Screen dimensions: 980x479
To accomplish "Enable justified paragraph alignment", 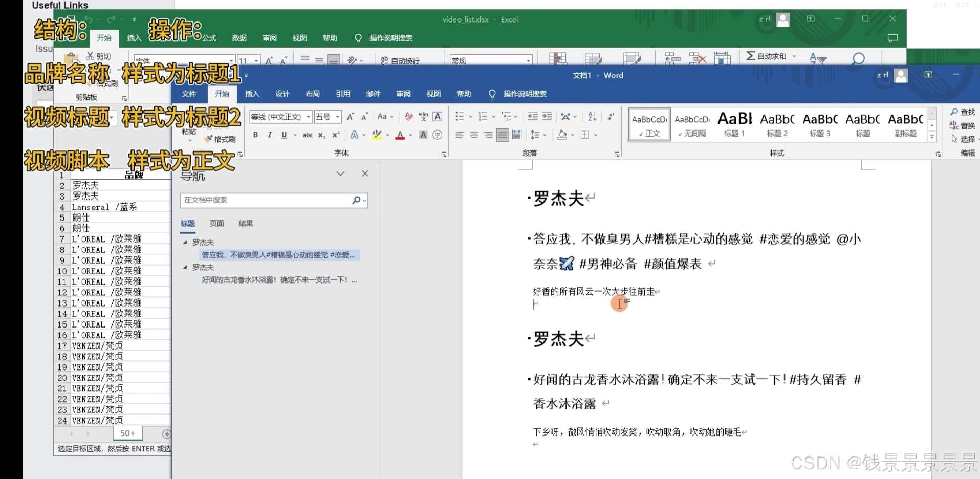I will 503,135.
